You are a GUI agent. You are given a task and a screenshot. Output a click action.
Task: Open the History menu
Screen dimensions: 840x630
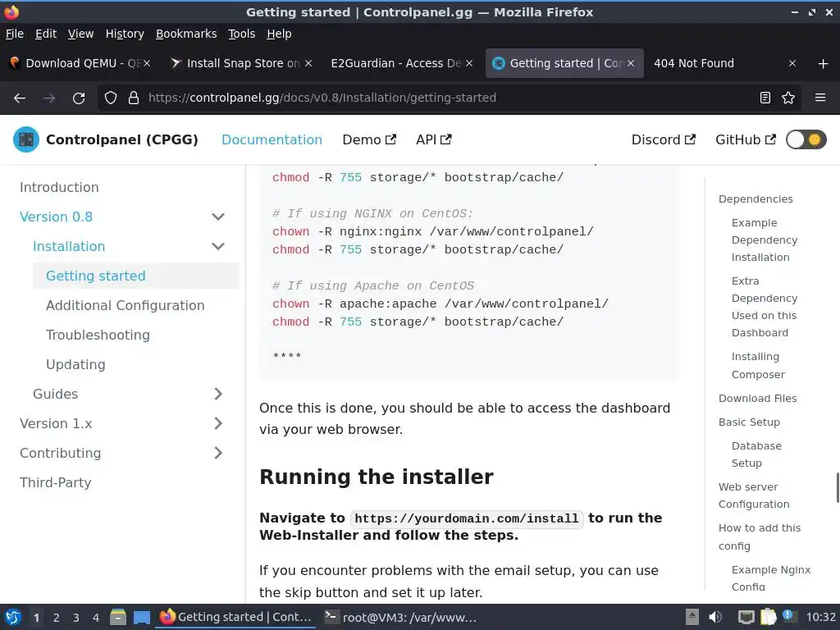pyautogui.click(x=125, y=34)
